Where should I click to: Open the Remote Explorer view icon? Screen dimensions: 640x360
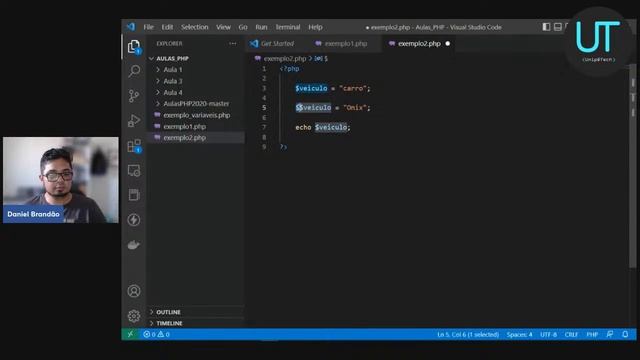[134, 171]
